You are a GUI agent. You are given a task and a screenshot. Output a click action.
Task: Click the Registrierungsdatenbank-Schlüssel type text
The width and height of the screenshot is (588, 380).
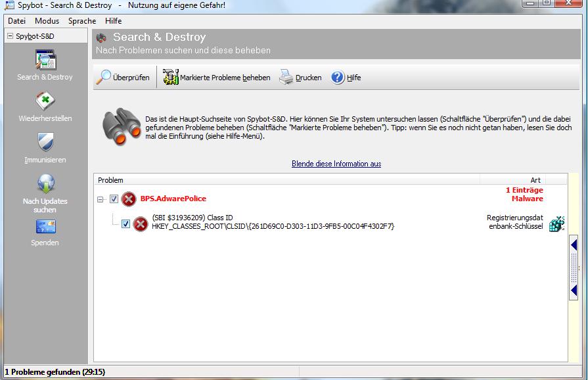pos(515,222)
